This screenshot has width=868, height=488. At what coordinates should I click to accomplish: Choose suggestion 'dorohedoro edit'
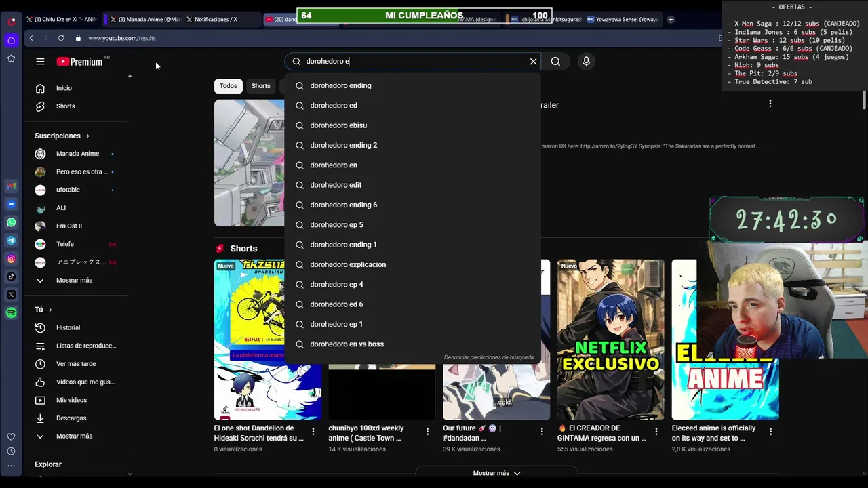coord(413,185)
